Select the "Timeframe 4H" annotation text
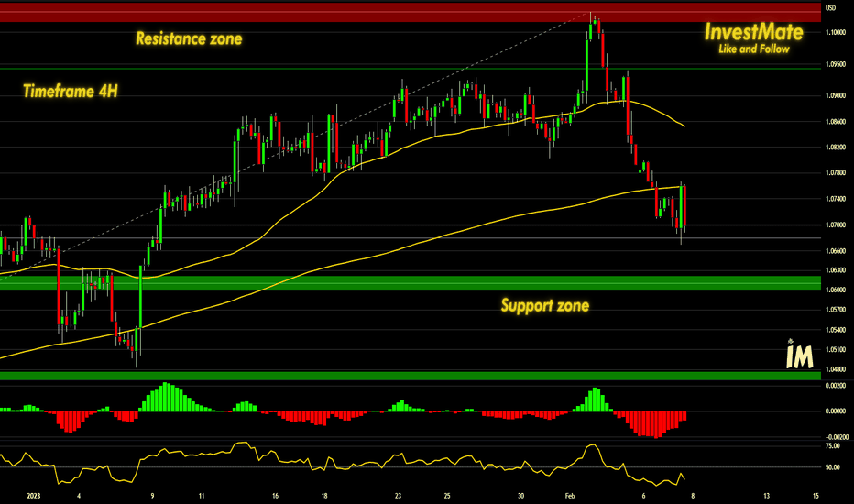This screenshot has width=854, height=504. coord(71,91)
